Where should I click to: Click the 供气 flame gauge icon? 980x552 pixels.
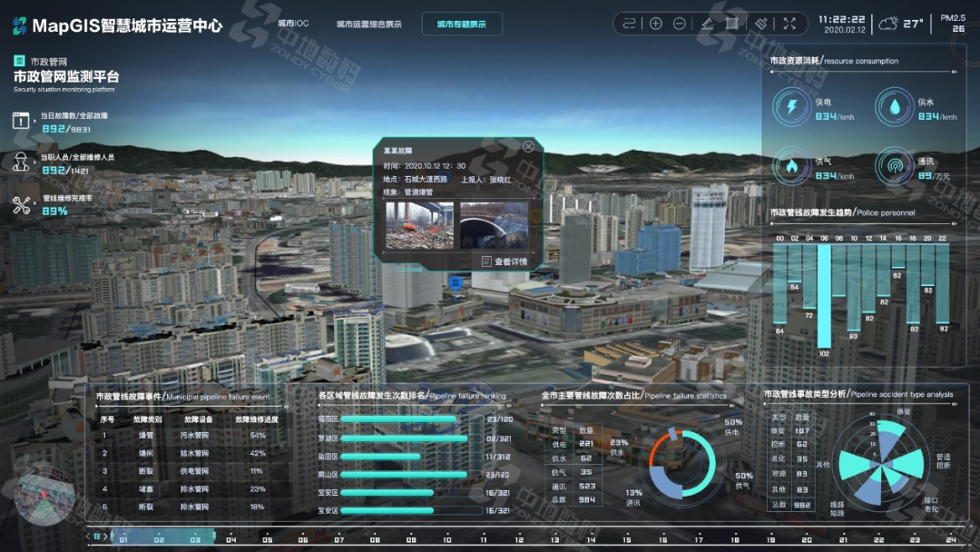[791, 166]
